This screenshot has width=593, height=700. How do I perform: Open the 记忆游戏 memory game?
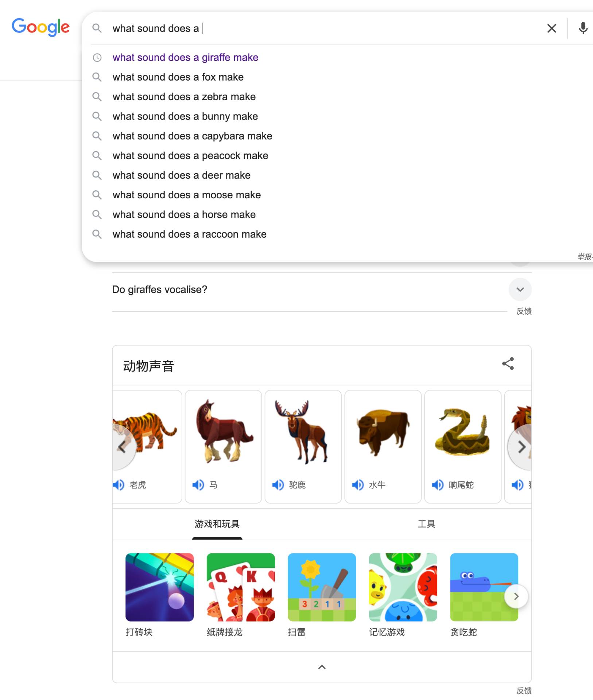403,587
